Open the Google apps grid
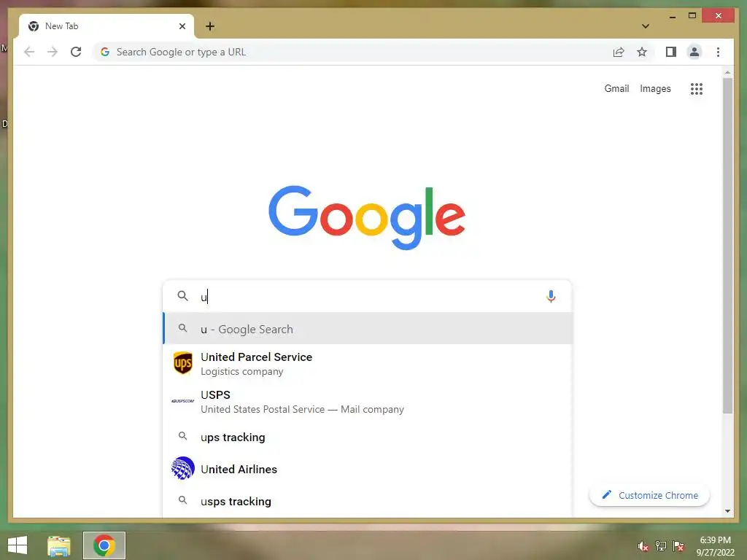This screenshot has width=747, height=560. (697, 88)
